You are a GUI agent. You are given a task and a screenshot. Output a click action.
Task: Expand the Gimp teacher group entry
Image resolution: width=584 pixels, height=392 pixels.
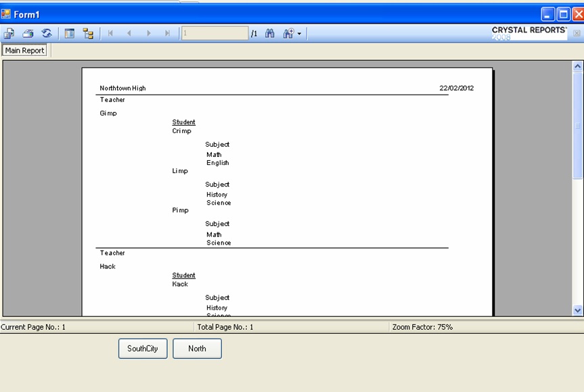(x=109, y=113)
